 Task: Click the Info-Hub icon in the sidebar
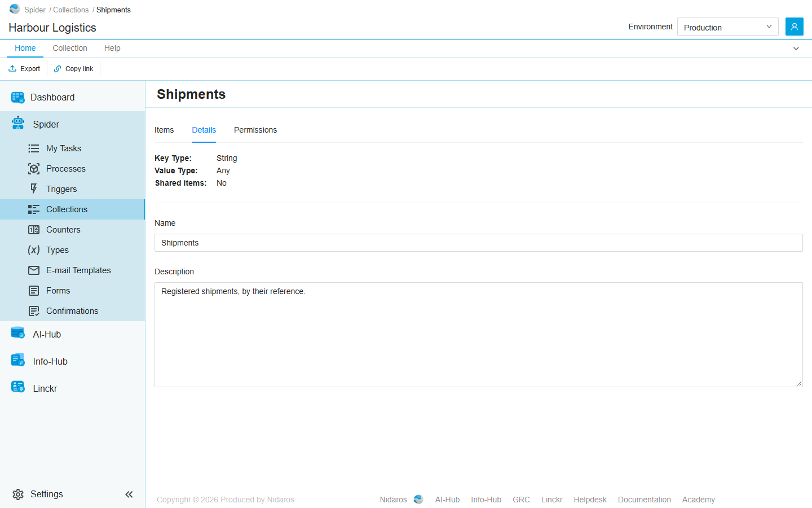tap(18, 360)
